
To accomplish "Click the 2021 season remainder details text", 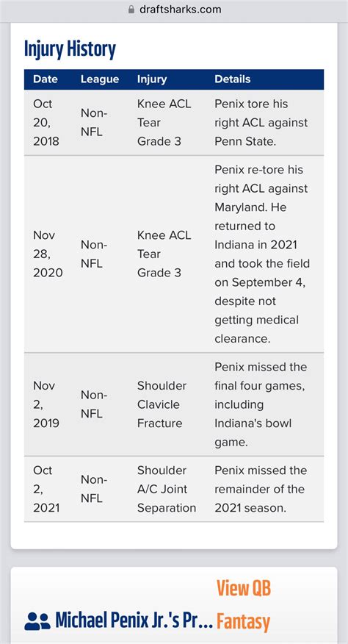I will [261, 489].
